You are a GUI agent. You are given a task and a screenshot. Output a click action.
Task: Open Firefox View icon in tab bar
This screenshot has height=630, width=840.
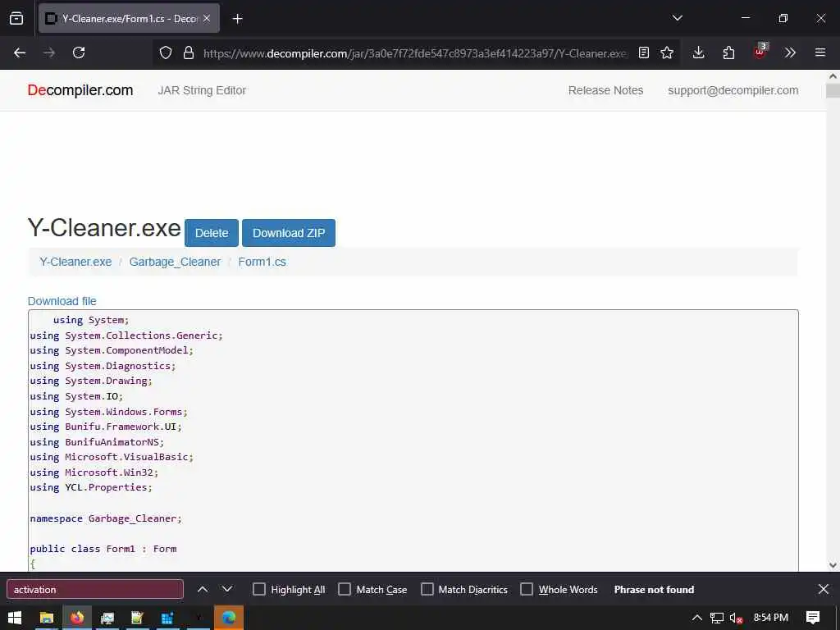pos(16,18)
